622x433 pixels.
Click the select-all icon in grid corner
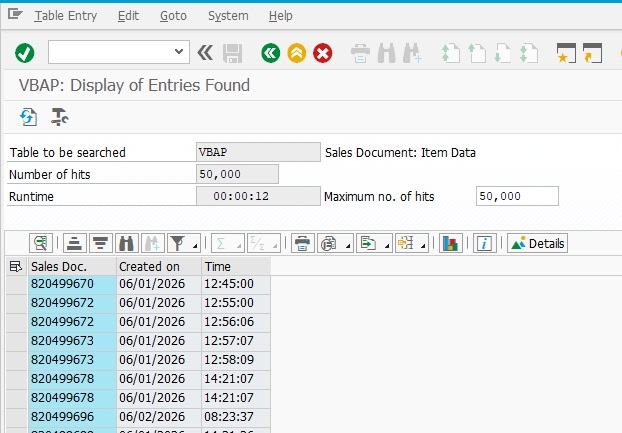[16, 266]
